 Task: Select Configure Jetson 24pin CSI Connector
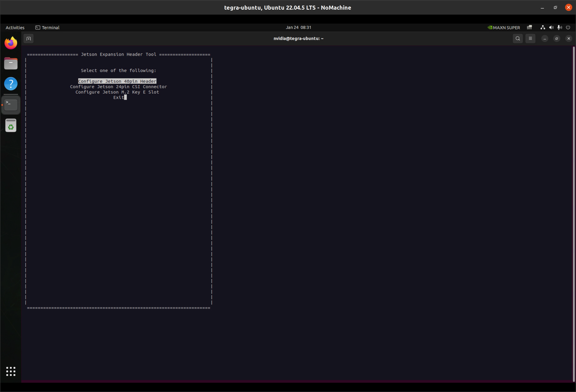point(118,87)
